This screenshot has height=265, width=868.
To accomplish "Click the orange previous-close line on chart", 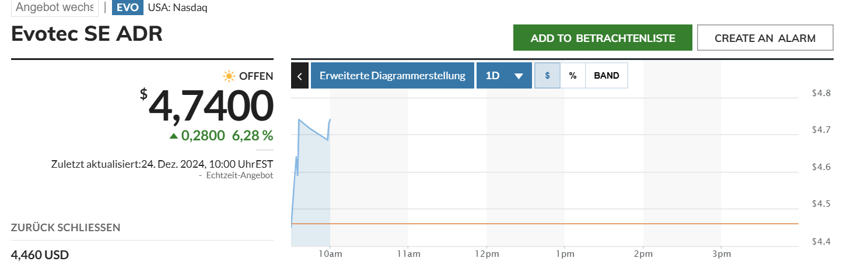I will pos(525,224).
